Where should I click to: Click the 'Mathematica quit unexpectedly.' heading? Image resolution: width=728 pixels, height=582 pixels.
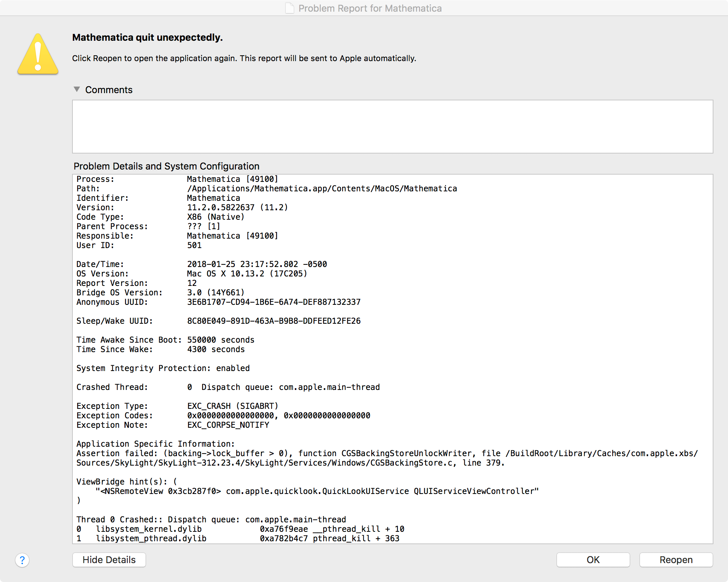(147, 37)
